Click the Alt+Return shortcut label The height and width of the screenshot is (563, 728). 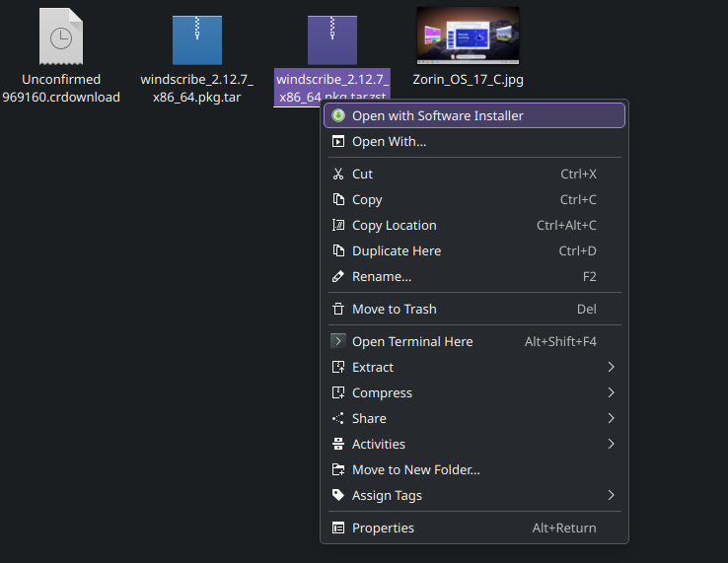click(564, 528)
